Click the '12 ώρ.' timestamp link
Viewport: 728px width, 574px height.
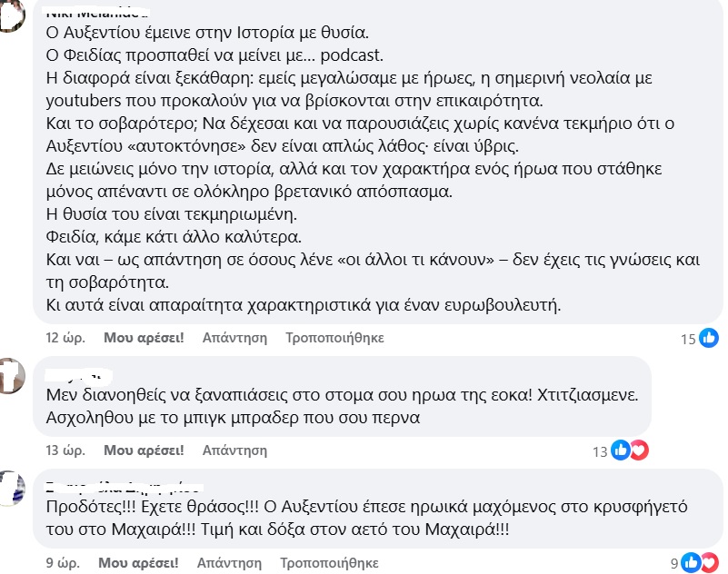point(65,338)
